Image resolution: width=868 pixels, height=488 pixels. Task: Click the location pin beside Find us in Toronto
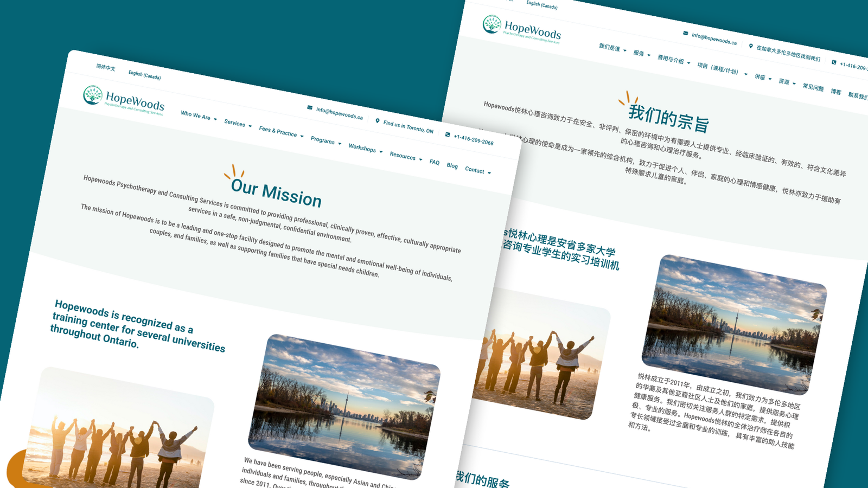[x=378, y=121]
